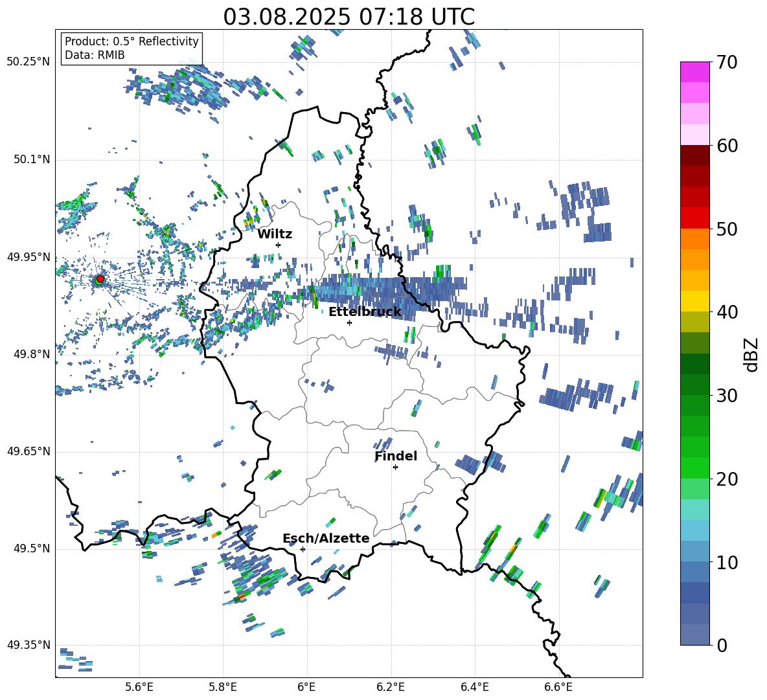Click the 50.25°N latitude label
Viewport: 767px width, 700px height.
pyautogui.click(x=29, y=62)
